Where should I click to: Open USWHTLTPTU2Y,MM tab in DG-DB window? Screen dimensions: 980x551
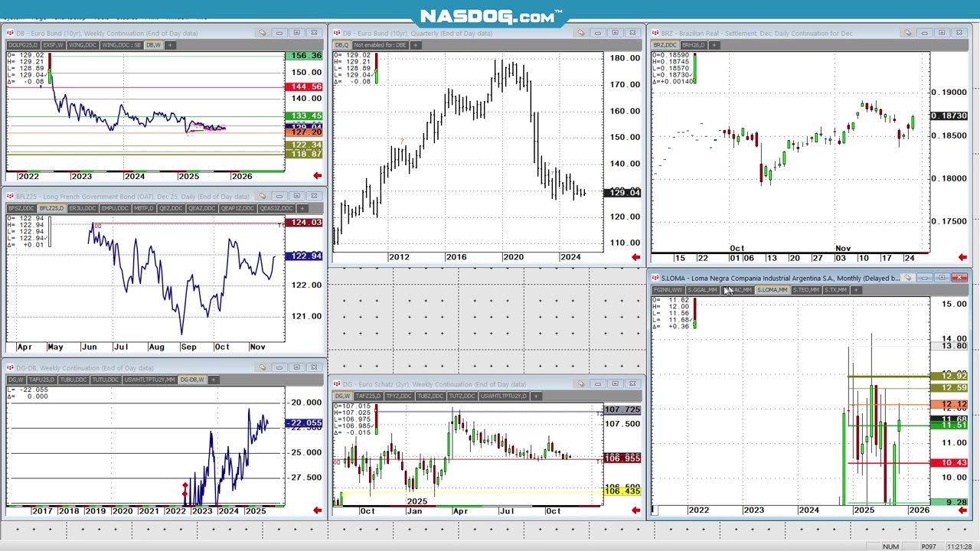150,380
